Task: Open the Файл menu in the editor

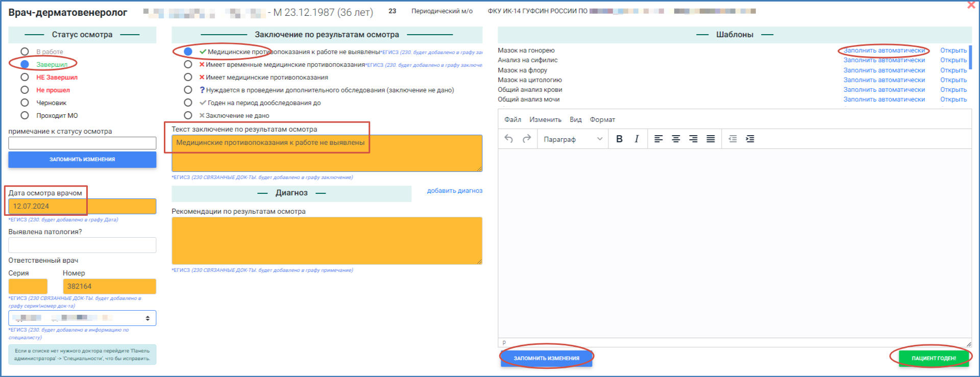Action: point(512,119)
